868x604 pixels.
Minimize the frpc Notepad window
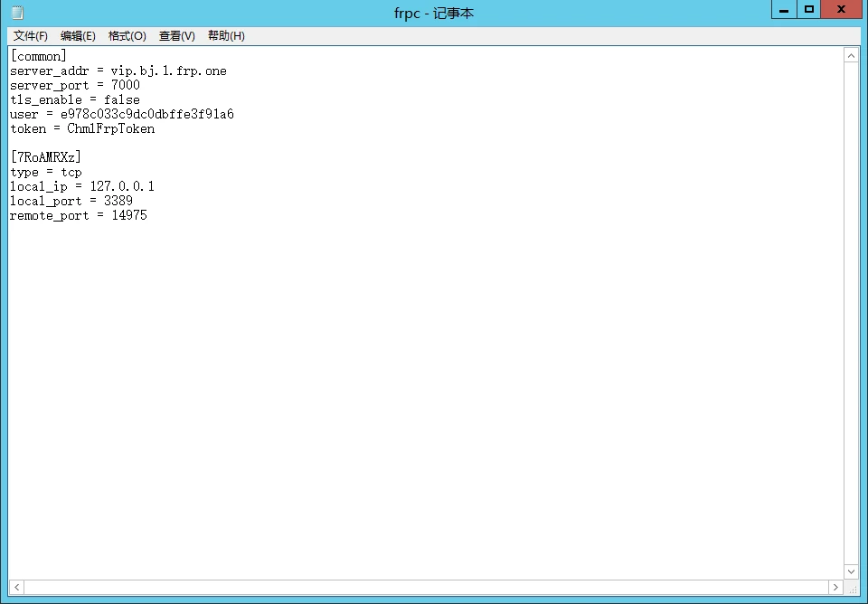click(784, 9)
